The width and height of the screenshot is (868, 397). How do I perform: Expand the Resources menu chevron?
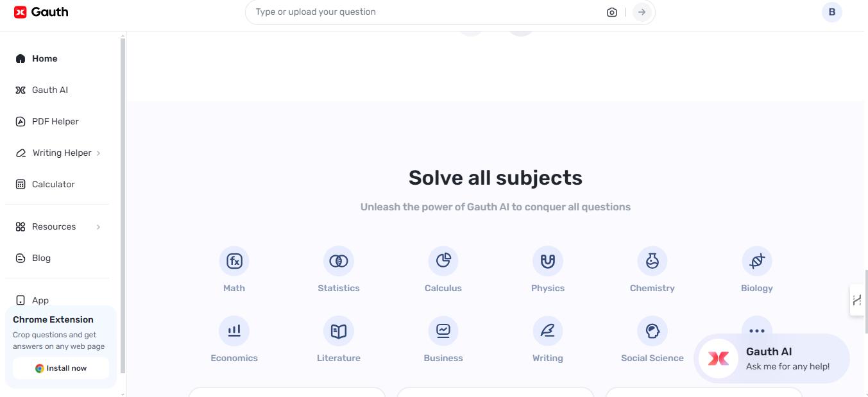point(98,227)
